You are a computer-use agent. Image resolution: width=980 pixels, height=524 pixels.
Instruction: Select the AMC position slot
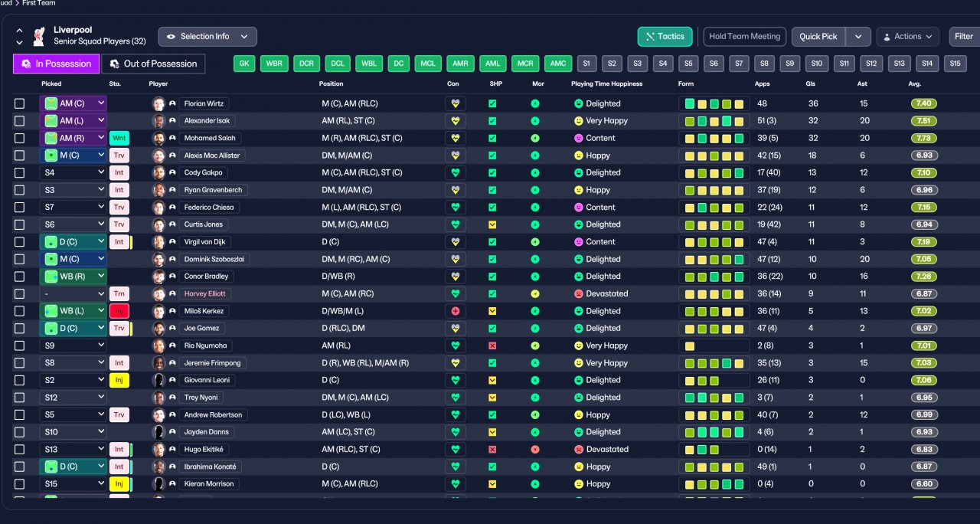pos(558,64)
